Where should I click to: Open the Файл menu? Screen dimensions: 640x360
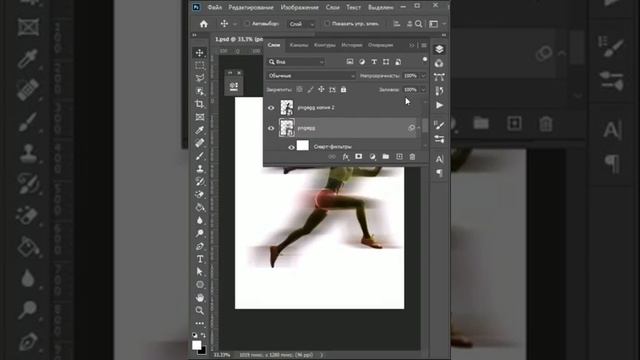215,7
